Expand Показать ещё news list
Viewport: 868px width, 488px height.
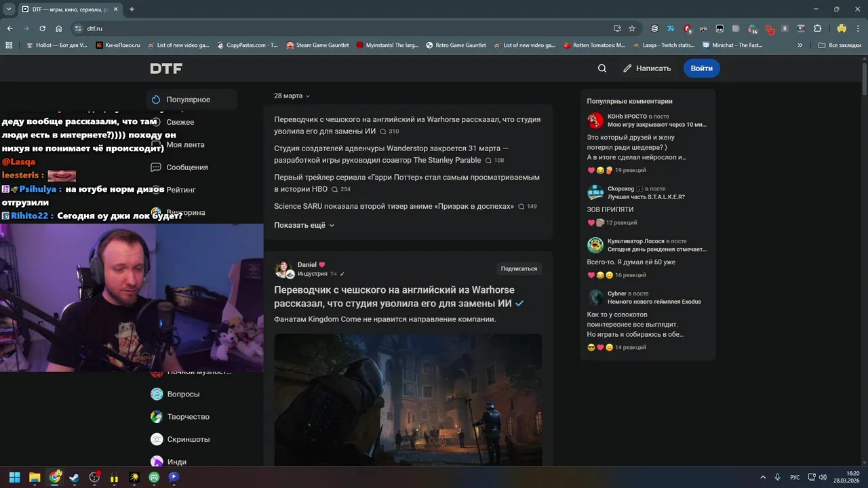click(304, 225)
